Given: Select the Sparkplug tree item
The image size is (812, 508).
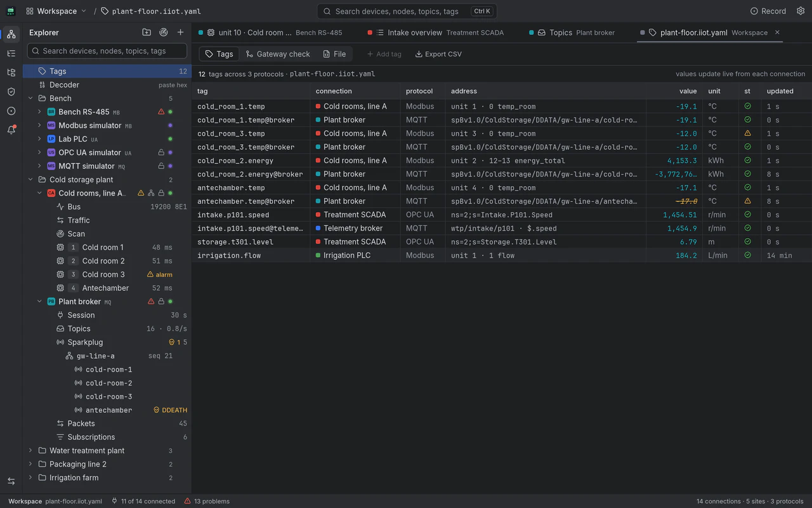Looking at the screenshot, I should tap(107, 342).
